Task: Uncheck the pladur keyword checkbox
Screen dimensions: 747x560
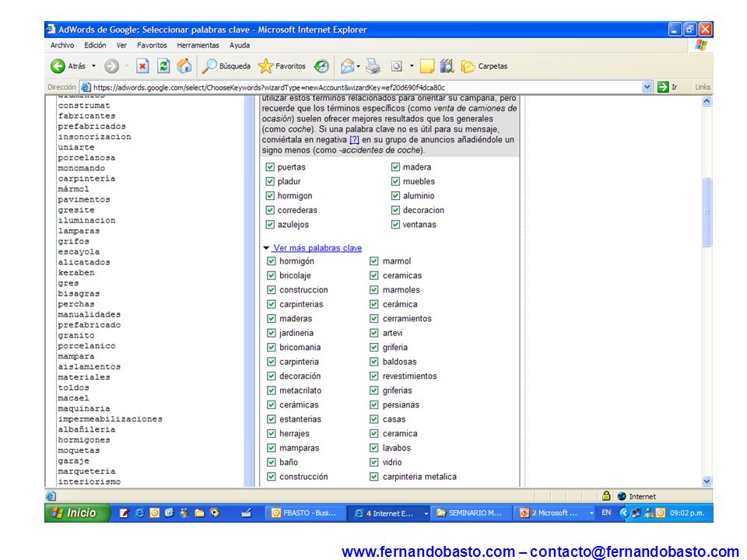Action: pyautogui.click(x=270, y=181)
